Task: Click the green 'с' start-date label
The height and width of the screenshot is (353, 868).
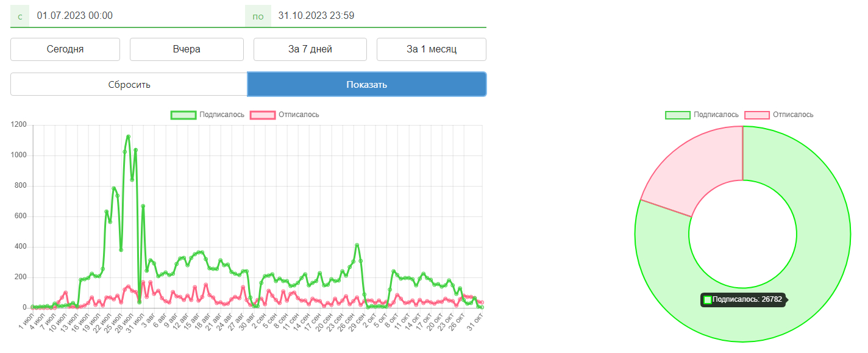Action: (20, 16)
